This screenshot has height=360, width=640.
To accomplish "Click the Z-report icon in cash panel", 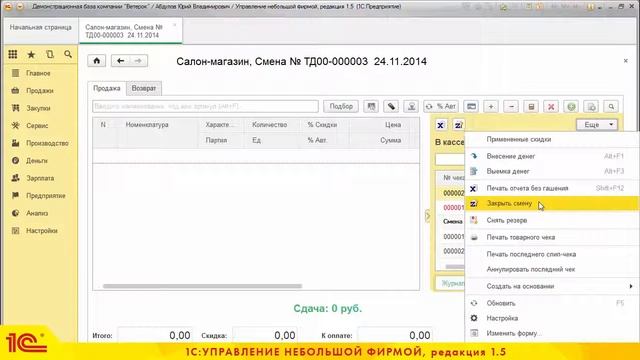I will (x=458, y=125).
